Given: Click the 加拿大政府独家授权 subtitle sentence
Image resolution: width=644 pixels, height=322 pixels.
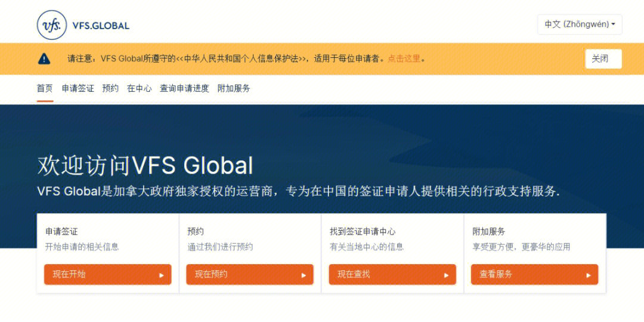Looking at the screenshot, I should coord(298,191).
